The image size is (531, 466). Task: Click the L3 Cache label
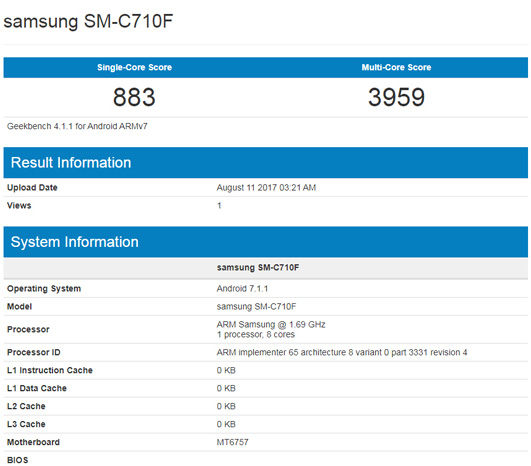coord(26,424)
